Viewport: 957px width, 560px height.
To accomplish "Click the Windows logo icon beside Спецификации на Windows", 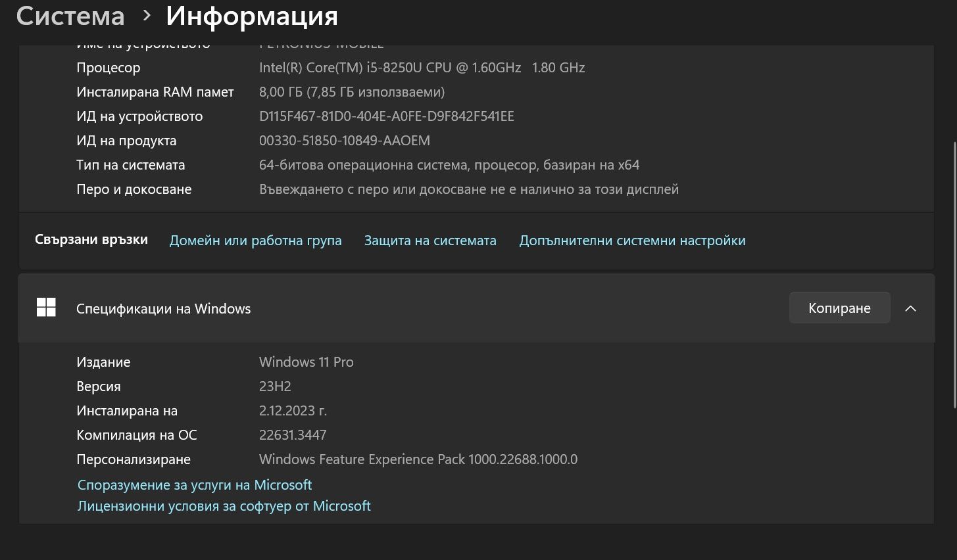I will (46, 307).
